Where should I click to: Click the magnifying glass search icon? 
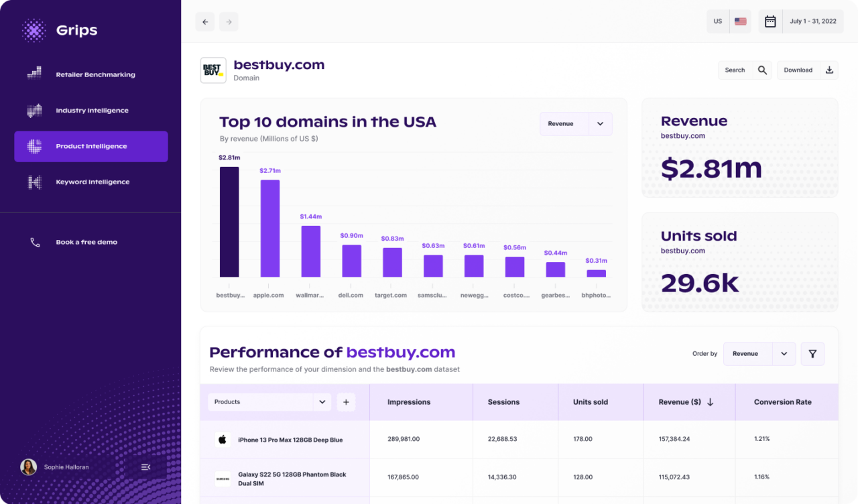click(762, 70)
